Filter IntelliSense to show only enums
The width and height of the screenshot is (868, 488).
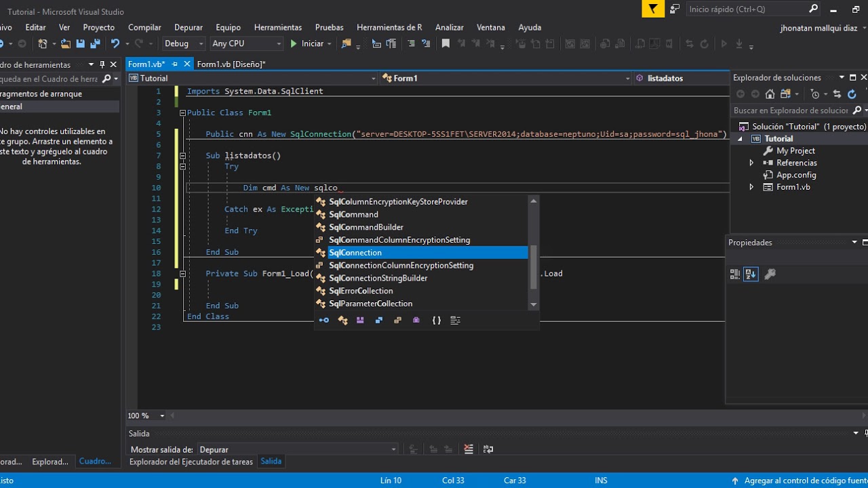pyautogui.click(x=397, y=320)
